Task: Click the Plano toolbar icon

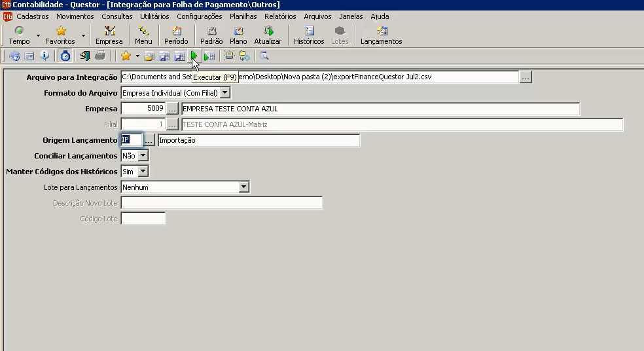Action: [238, 35]
